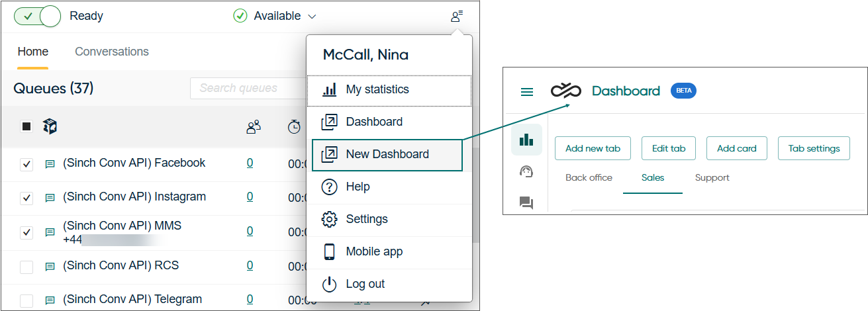Click the headset gauge icon in sidebar
This screenshot has width=868, height=311.
pyautogui.click(x=526, y=172)
